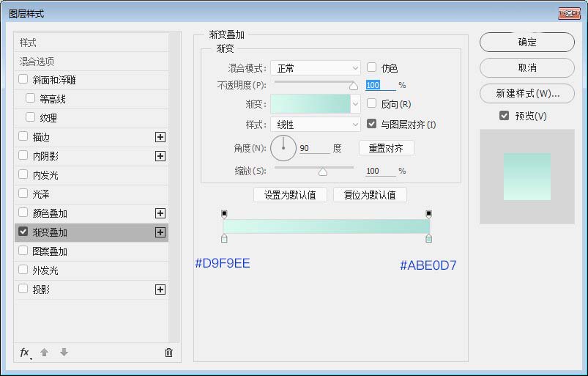This screenshot has width=588, height=376.
Task: Add another 投影 effect with plus icon
Action: coord(160,290)
